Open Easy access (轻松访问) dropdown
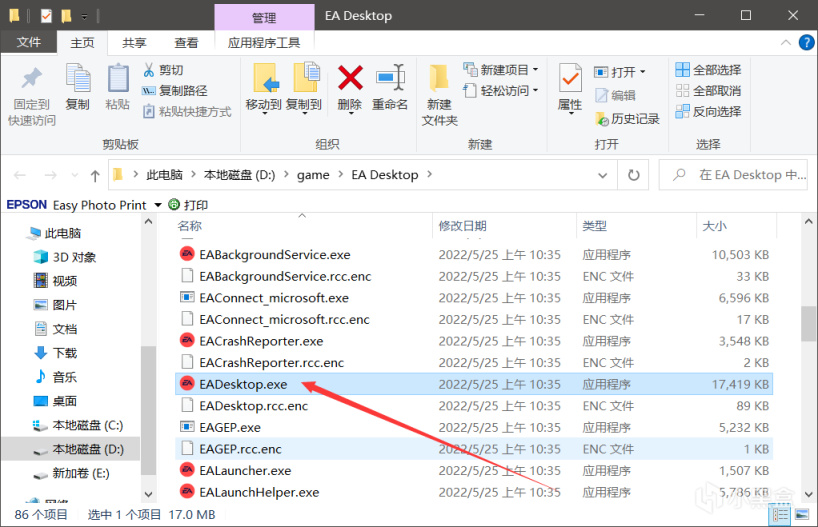 [501, 91]
